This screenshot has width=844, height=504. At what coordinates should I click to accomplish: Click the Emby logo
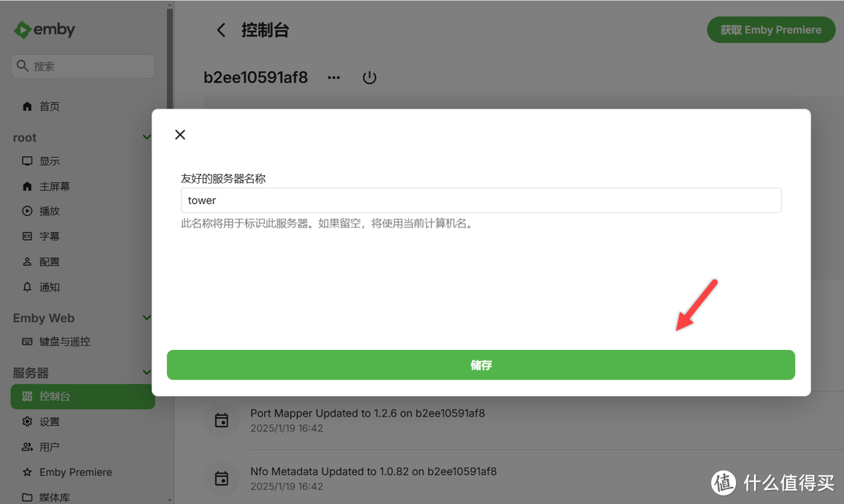[44, 30]
